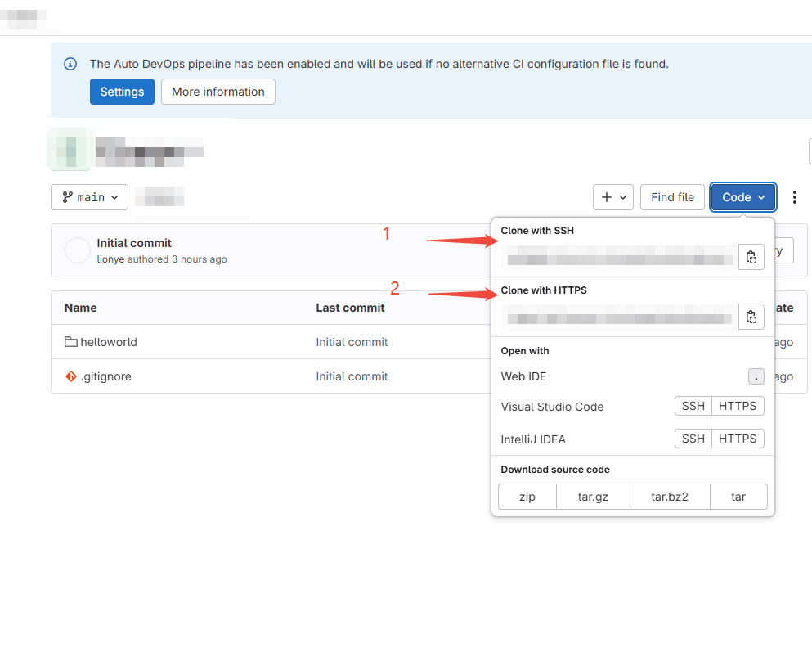812x648 pixels.
Task: Click the Clone with SSH URL field
Action: click(x=620, y=260)
